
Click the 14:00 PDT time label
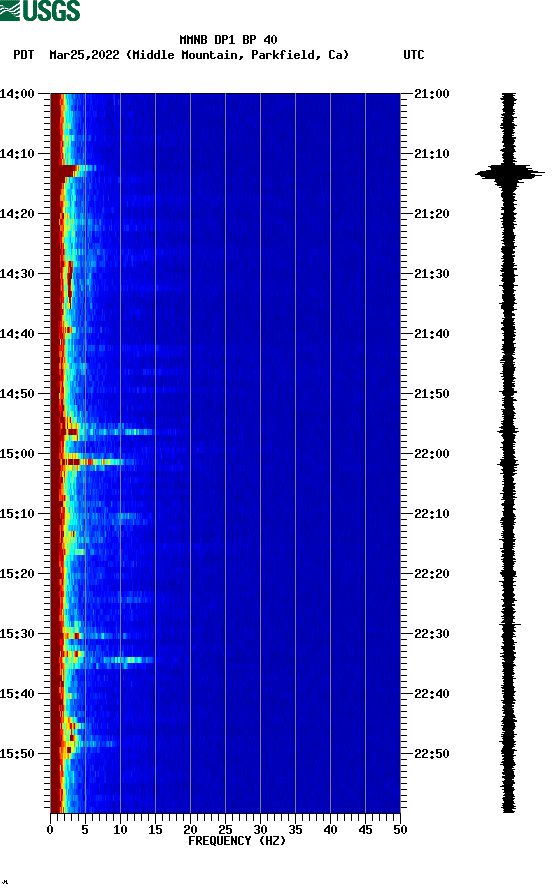pyautogui.click(x=17, y=93)
